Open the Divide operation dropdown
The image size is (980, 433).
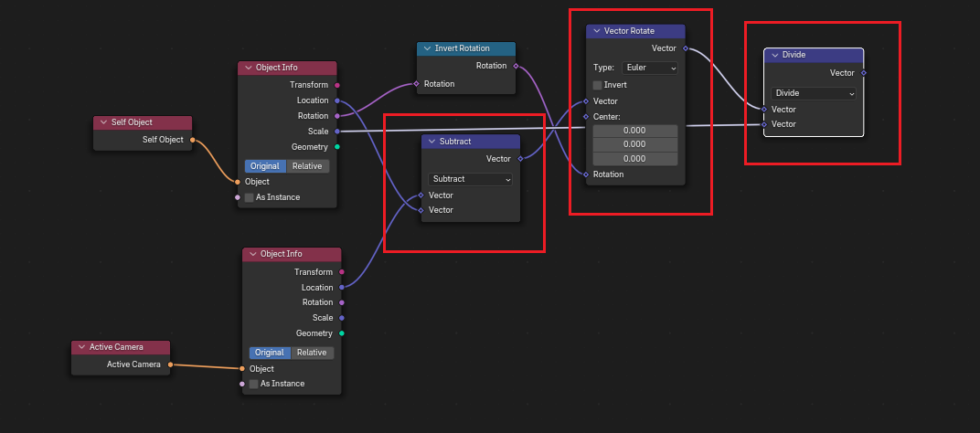(x=814, y=93)
